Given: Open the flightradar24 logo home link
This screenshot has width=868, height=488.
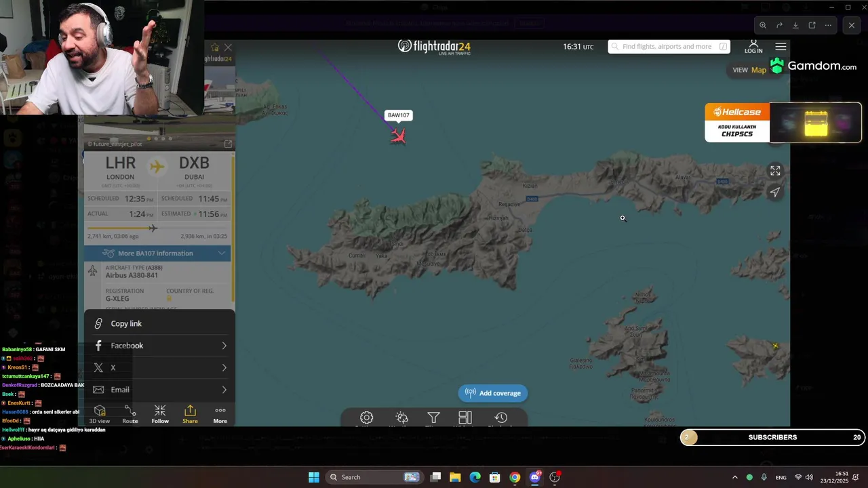Looking at the screenshot, I should tap(434, 47).
